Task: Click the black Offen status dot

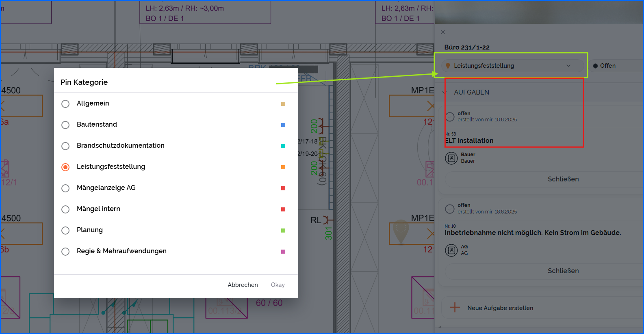Action: coord(595,66)
